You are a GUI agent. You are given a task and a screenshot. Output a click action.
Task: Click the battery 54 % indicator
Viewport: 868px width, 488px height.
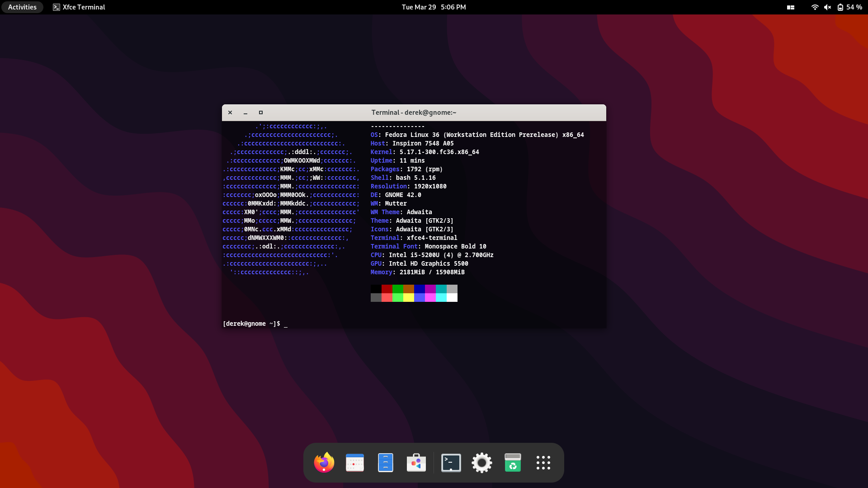click(850, 7)
